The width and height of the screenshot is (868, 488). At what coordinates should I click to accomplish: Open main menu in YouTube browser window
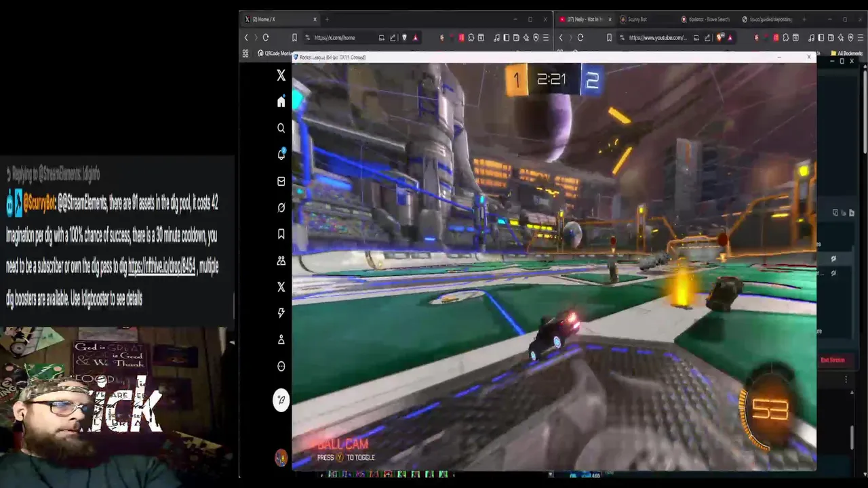click(860, 37)
